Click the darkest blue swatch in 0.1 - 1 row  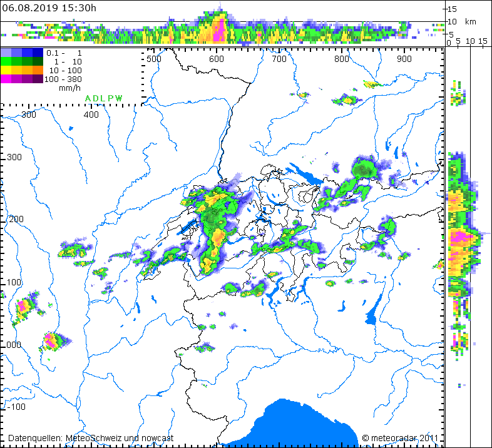click(38, 53)
